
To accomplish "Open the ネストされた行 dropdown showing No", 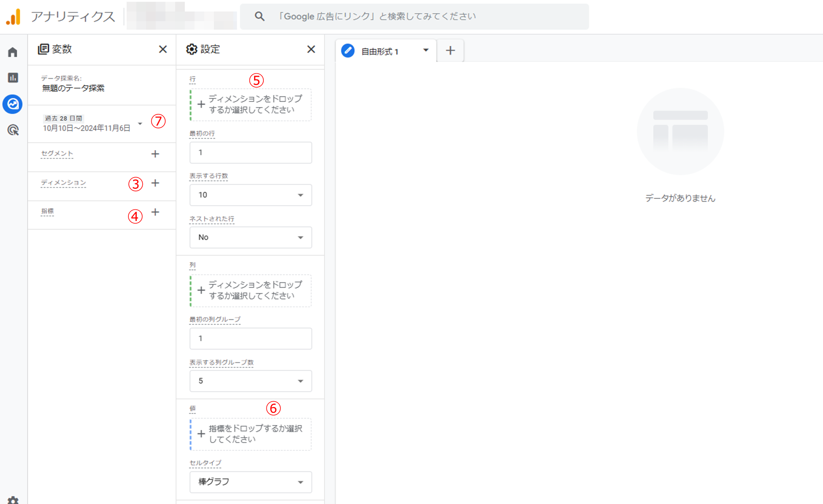I will tap(251, 237).
